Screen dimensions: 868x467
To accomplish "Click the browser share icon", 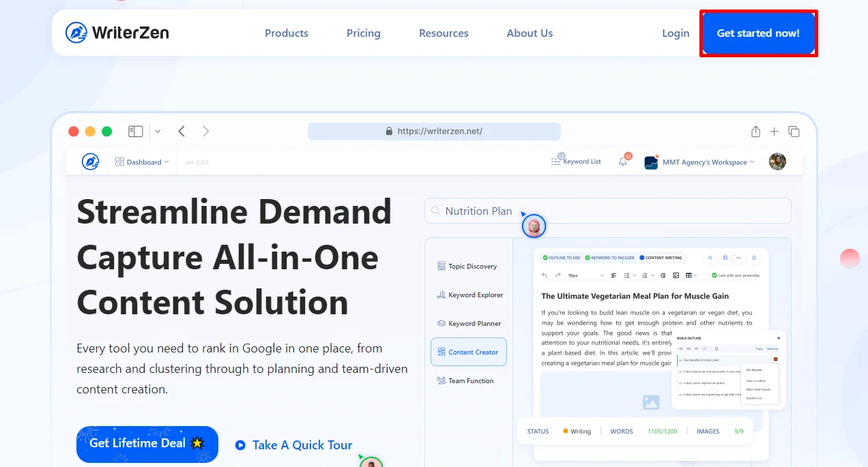I will coord(755,132).
